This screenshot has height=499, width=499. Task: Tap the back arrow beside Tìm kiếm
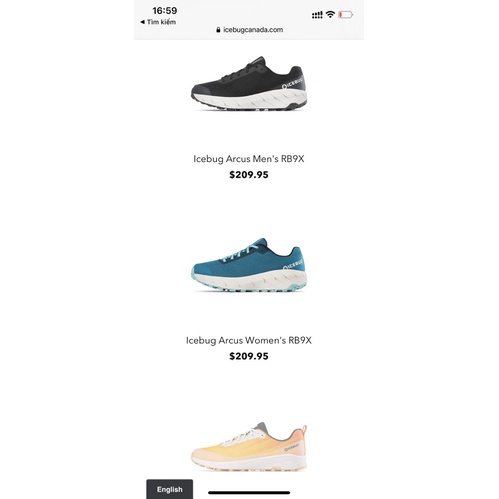pos(142,22)
